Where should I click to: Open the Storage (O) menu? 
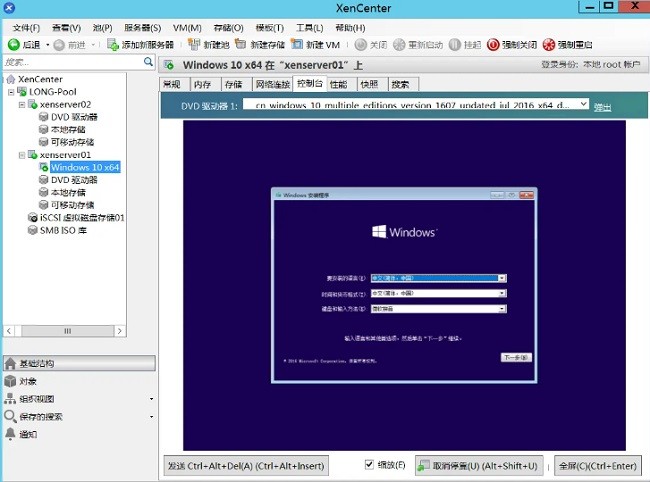(x=228, y=28)
